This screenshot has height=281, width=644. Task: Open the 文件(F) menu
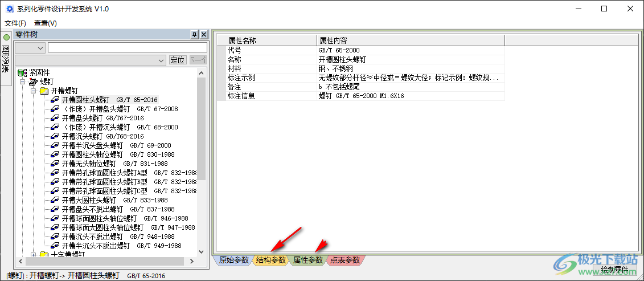coord(15,23)
